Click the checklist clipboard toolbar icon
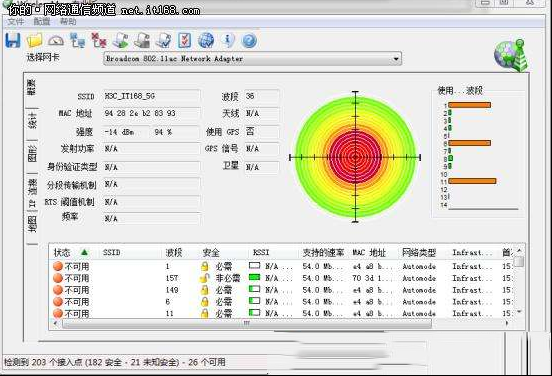552x376 pixels. 185,40
